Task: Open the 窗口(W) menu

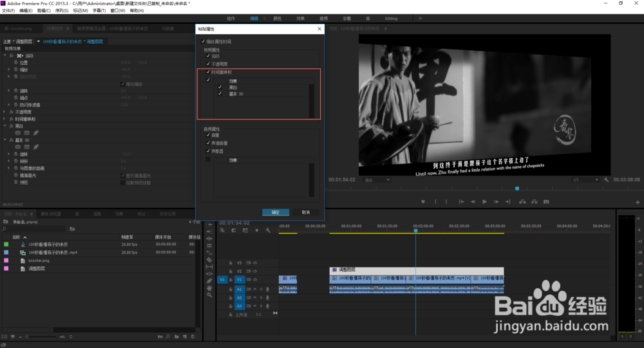Action: click(x=117, y=11)
